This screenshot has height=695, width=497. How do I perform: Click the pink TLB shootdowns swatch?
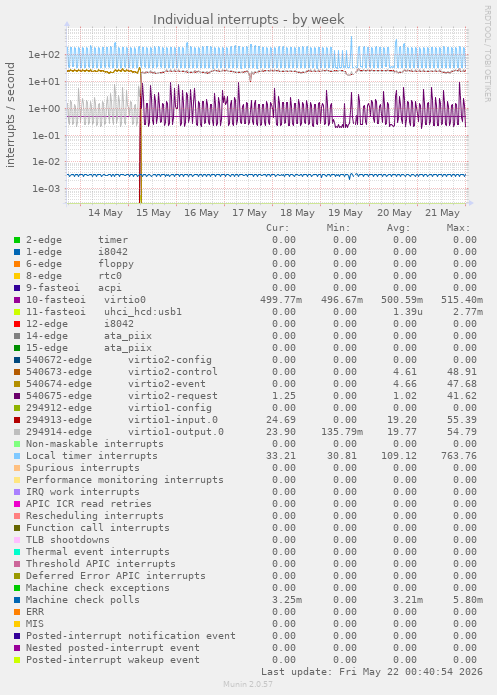17,540
